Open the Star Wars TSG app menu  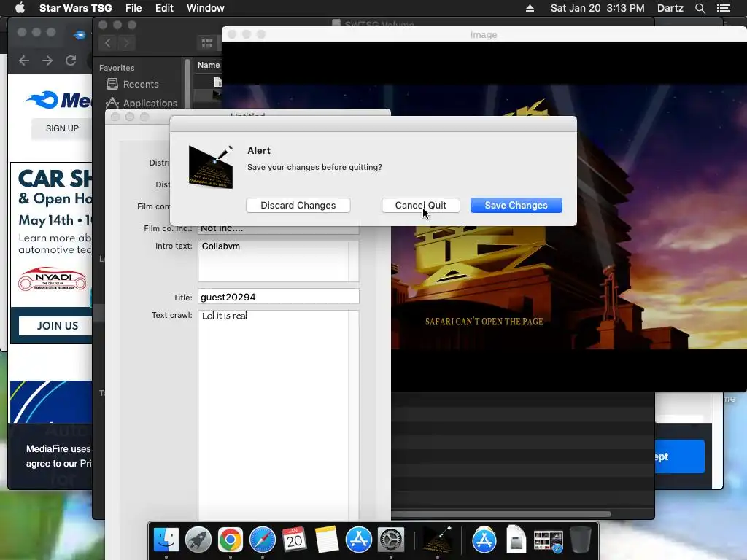click(x=75, y=8)
